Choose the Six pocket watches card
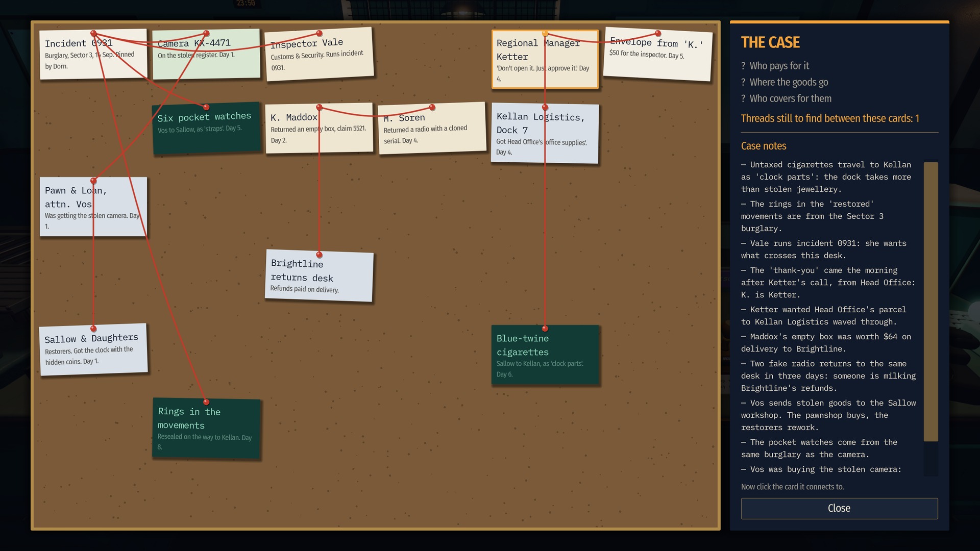This screenshot has height=551, width=980. click(x=206, y=128)
